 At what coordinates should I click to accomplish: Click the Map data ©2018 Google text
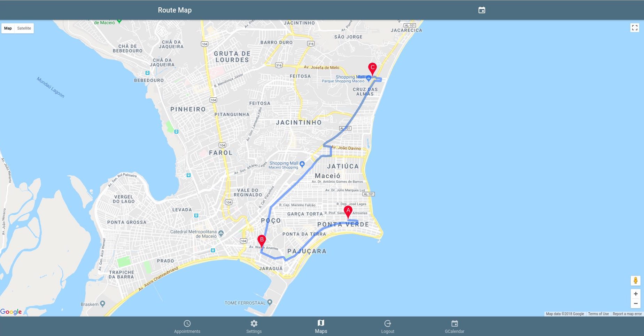pyautogui.click(x=565, y=314)
